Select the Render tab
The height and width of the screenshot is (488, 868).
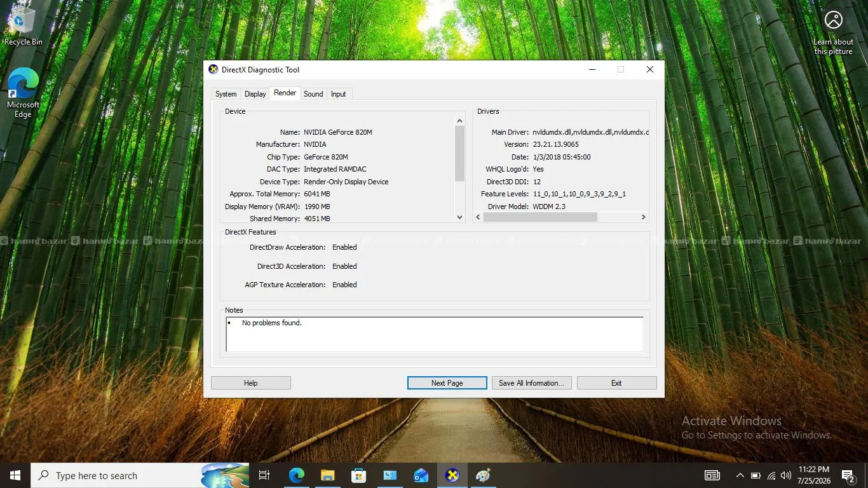point(285,93)
